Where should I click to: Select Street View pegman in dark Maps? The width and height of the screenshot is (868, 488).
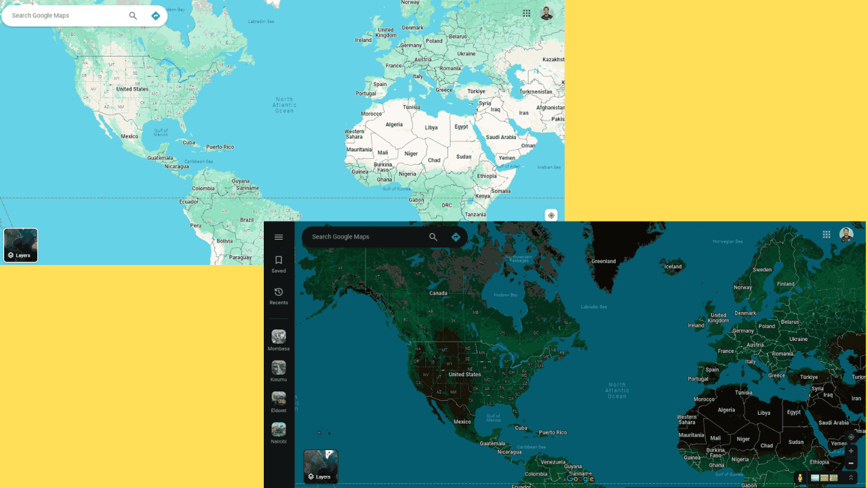tap(800, 478)
